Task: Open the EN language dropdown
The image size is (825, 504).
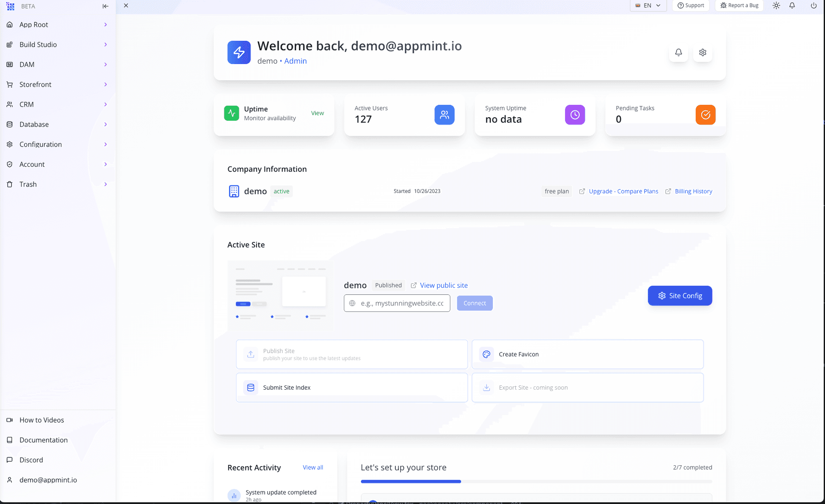Action: (648, 6)
